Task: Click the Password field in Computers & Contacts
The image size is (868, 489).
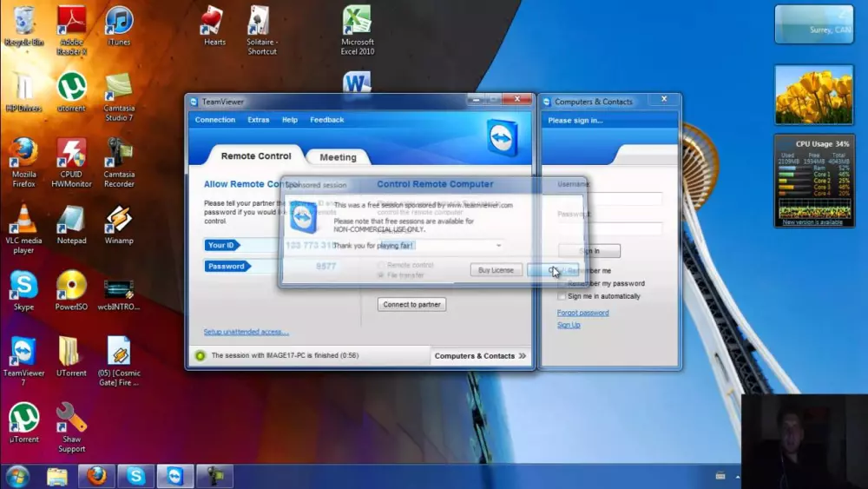Action: 609,228
